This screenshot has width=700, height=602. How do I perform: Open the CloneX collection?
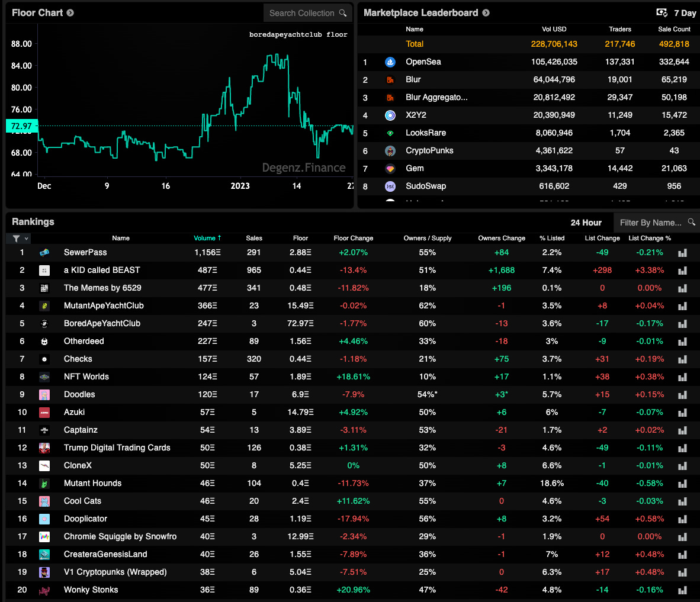[78, 466]
